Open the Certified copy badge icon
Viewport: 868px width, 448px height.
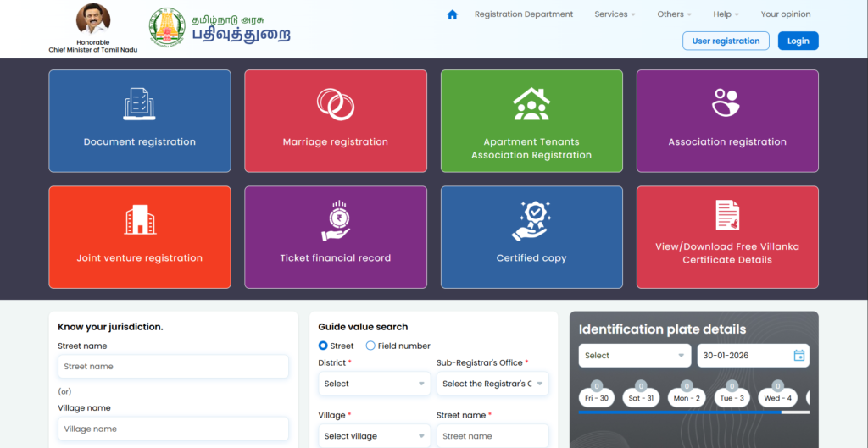[x=531, y=220]
